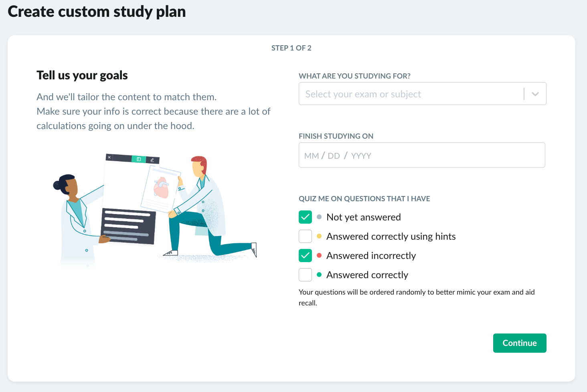Click the green dot beside Answered correctly
587x392 pixels.
tap(319, 275)
